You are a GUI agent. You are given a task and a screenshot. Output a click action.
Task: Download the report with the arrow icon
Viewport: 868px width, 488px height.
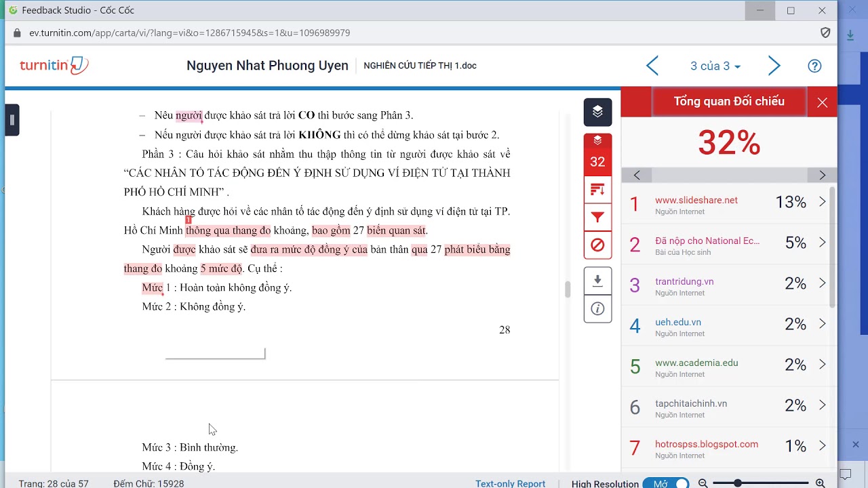pyautogui.click(x=597, y=281)
